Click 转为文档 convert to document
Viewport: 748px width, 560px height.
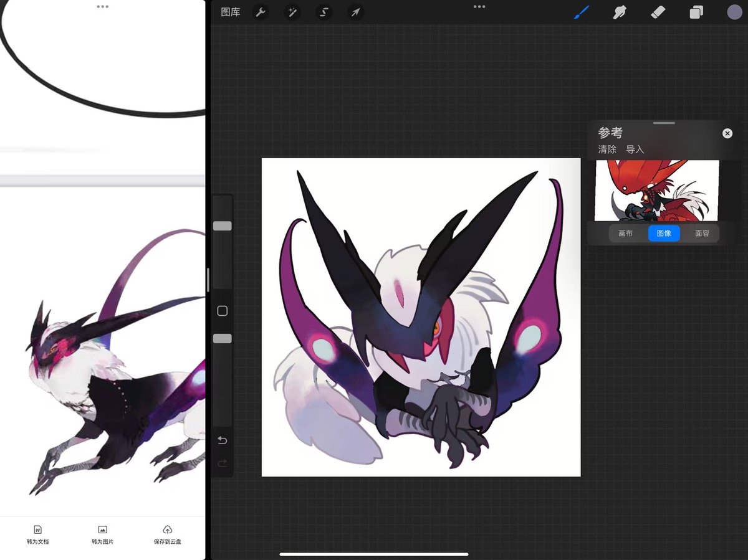pos(37,535)
